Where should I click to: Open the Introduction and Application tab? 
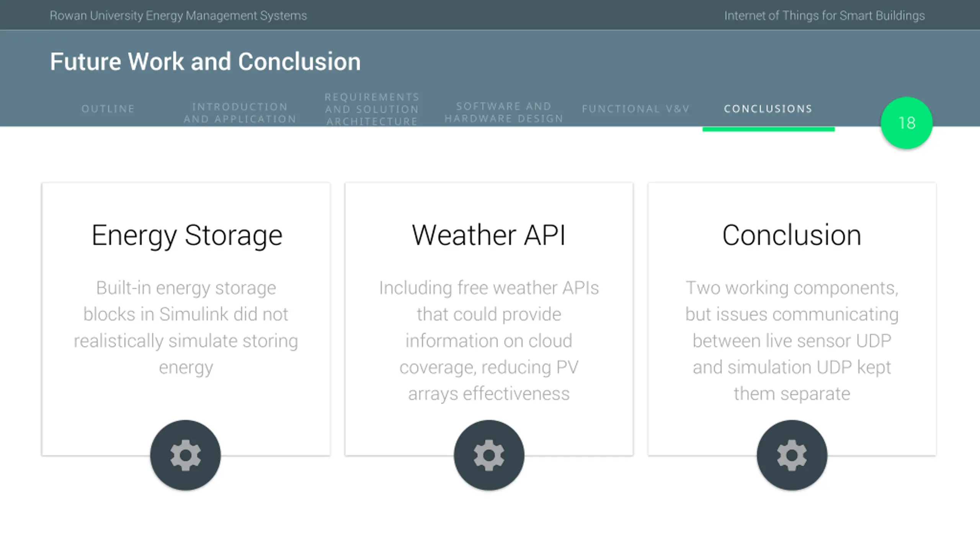pyautogui.click(x=240, y=113)
